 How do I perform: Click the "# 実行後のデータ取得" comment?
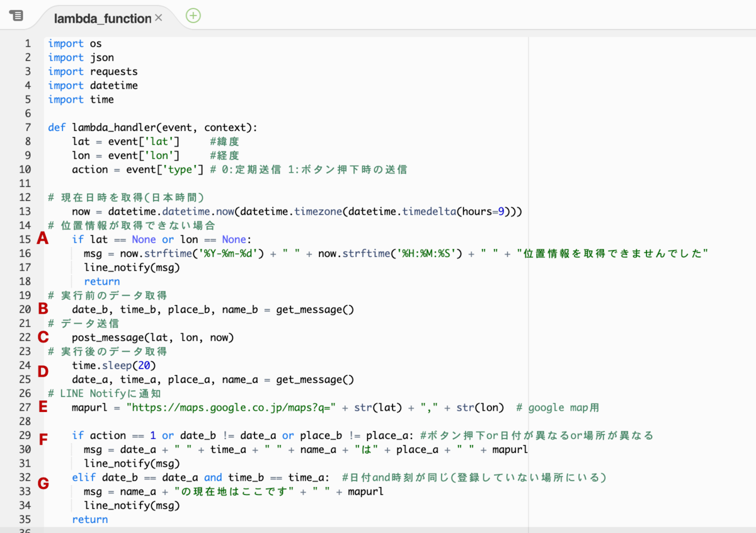click(x=108, y=351)
